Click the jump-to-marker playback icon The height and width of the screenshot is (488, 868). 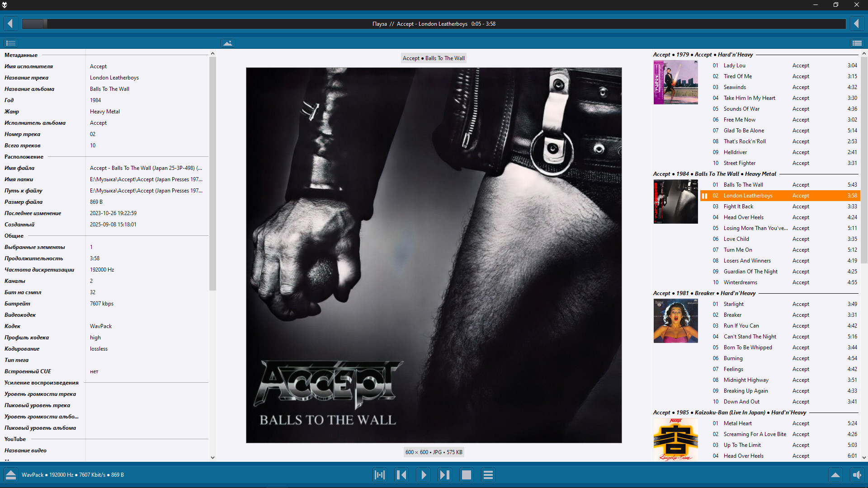coord(380,475)
